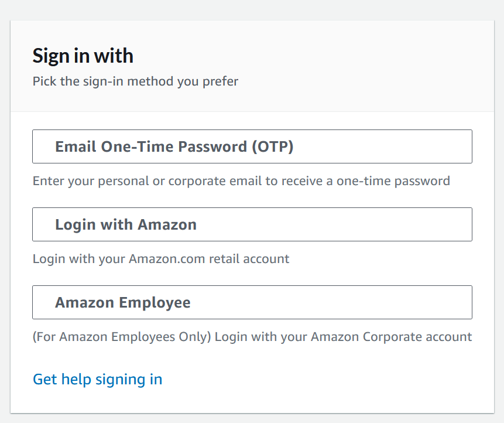
Task: Sign in using email one-time password
Action: [252, 146]
